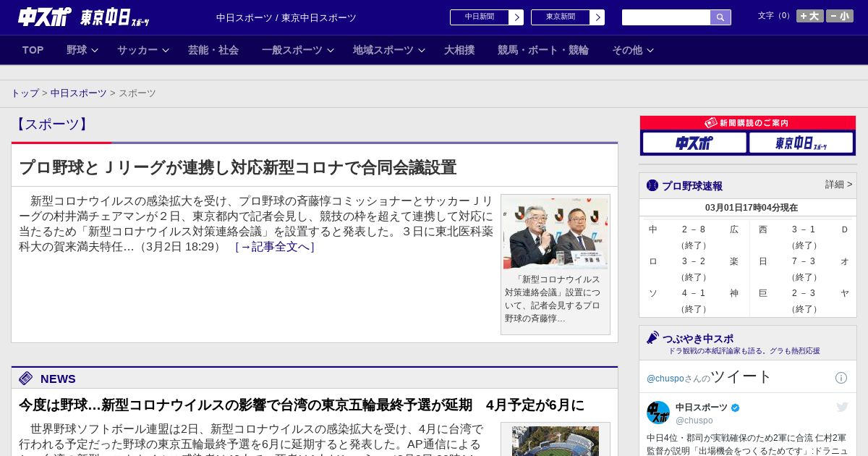This screenshot has width=868, height=456.
Task: Open headline about 東京五輪最終予選 延期
Action: pos(302,405)
